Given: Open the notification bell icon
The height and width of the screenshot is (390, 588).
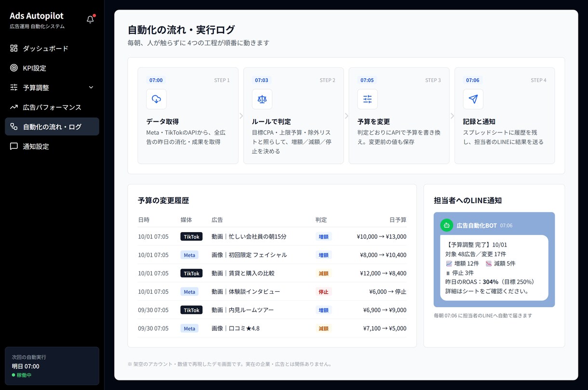Looking at the screenshot, I should tap(90, 19).
